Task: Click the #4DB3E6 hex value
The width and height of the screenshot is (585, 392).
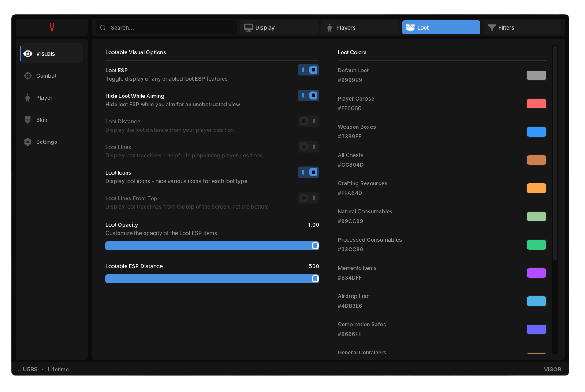Action: coord(350,306)
